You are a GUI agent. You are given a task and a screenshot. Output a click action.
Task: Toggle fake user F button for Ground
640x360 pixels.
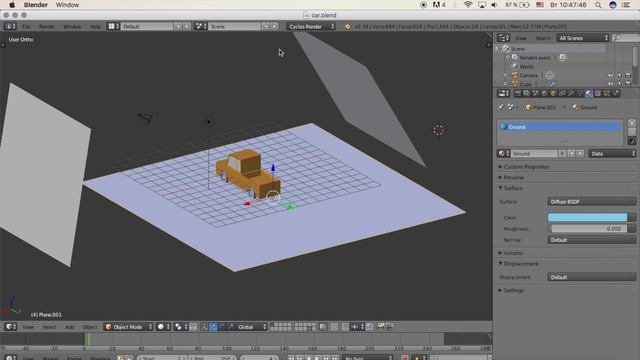tap(562, 153)
